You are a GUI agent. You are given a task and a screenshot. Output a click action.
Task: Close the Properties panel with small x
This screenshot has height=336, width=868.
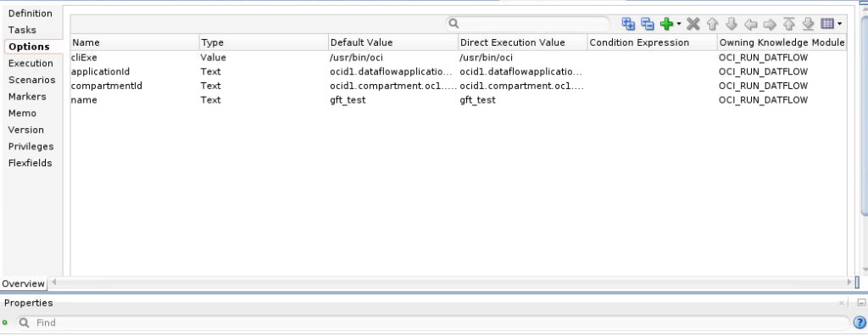click(x=842, y=303)
